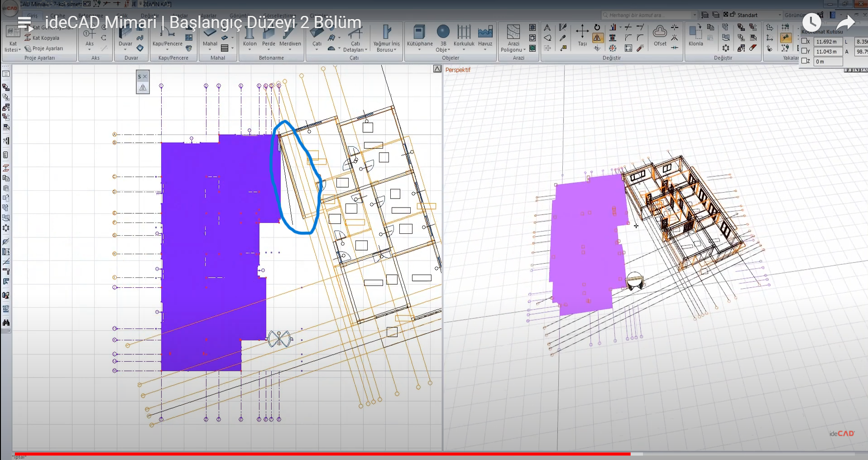Click the Kapı/Pencere door-window tool
This screenshot has height=460, width=868.
(167, 35)
